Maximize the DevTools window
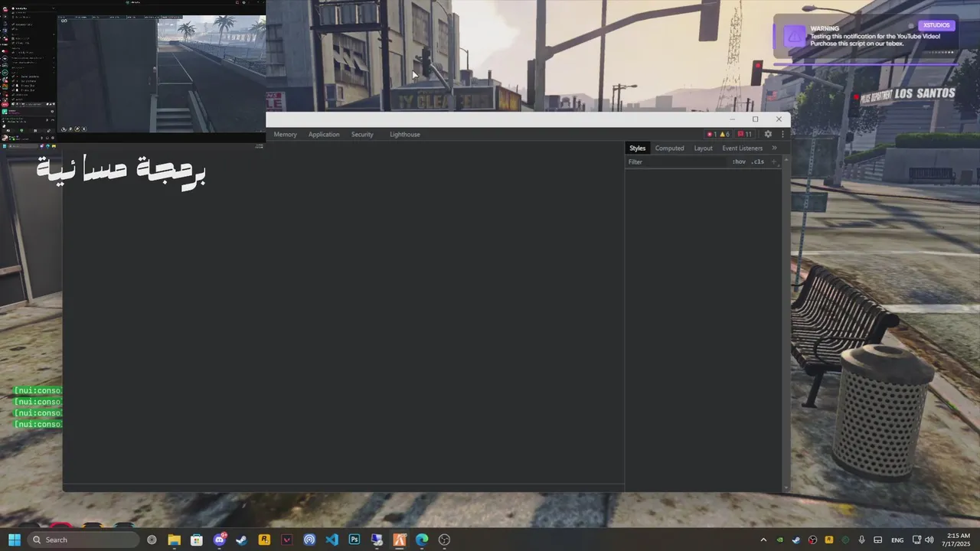This screenshot has width=980, height=551. pos(755,119)
